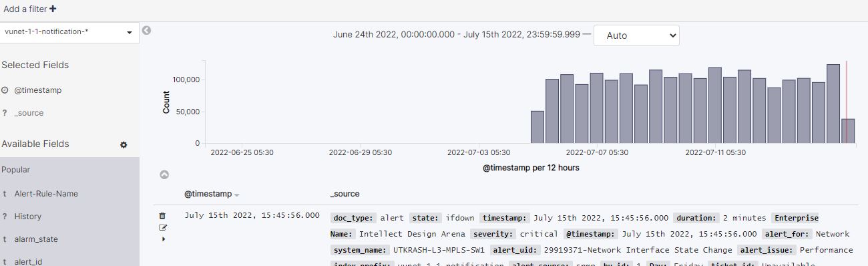Viewport: 868px width, 266px height.
Task: Click the plus icon beside Add a filter
Action: (x=53, y=9)
